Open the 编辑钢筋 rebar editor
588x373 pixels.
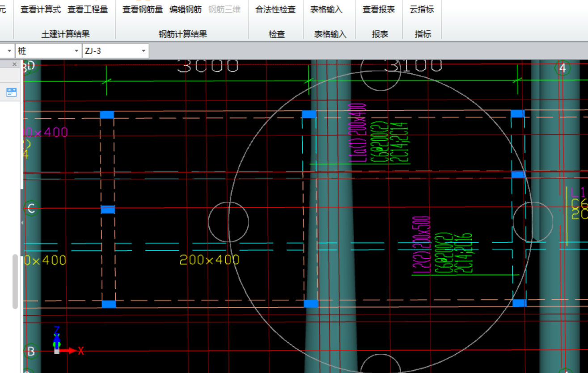pyautogui.click(x=186, y=9)
